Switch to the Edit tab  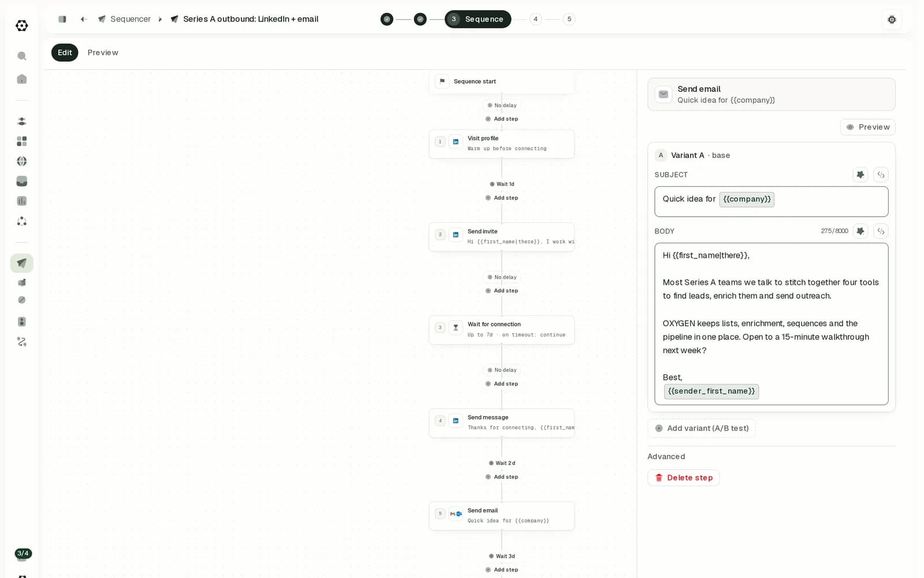(65, 53)
